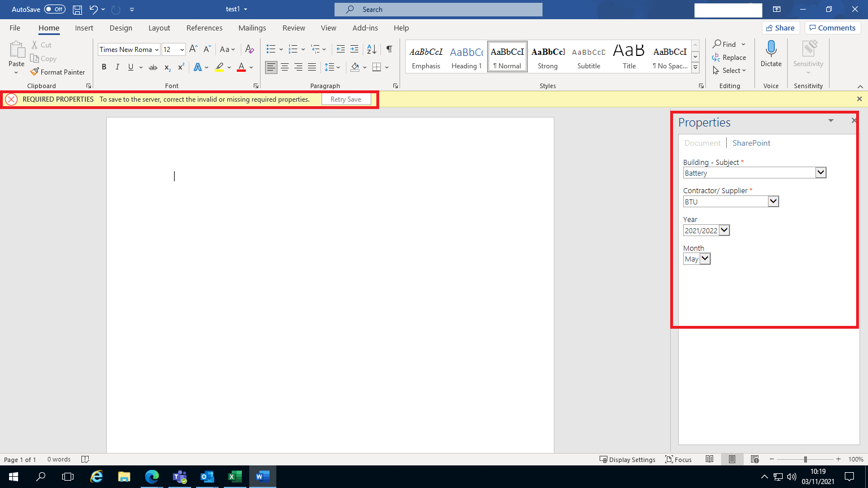Open the Layout ribbon tab
The height and width of the screenshot is (488, 868).
point(159,28)
